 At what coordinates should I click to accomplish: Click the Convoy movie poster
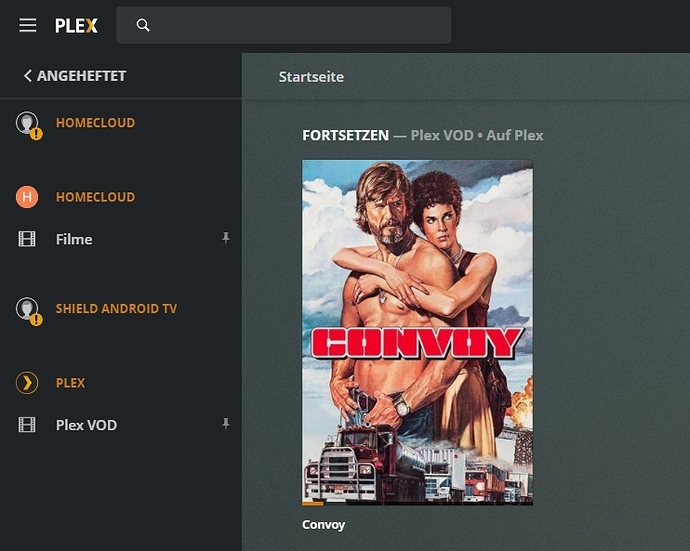[417, 333]
